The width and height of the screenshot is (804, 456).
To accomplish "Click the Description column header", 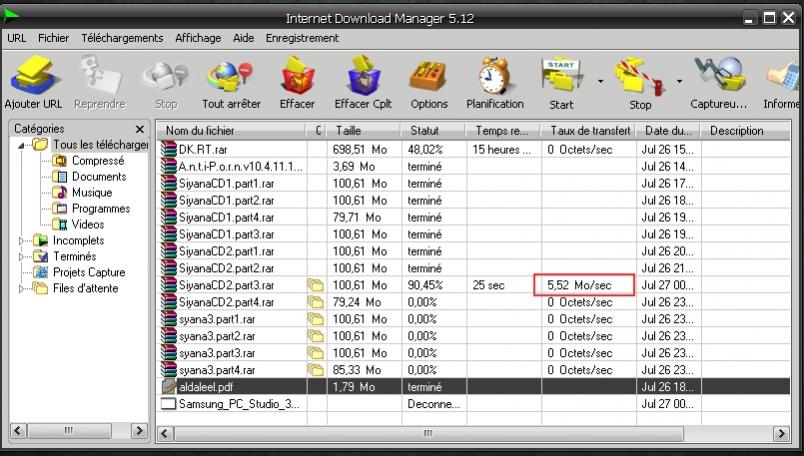I will click(746, 131).
